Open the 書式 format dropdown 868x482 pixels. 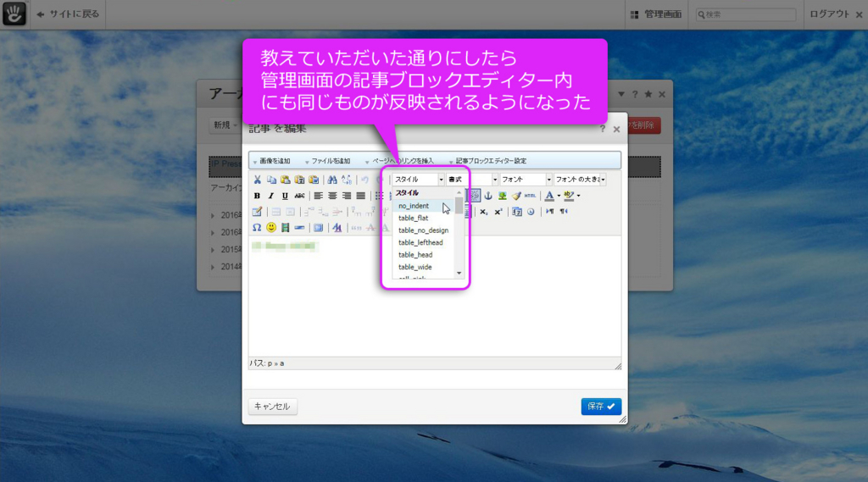click(x=472, y=180)
